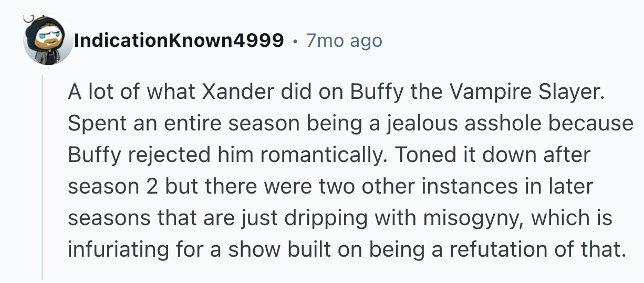The width and height of the screenshot is (644, 283).
Task: Click IndicationKnown4999's avatar image
Action: 48,41
